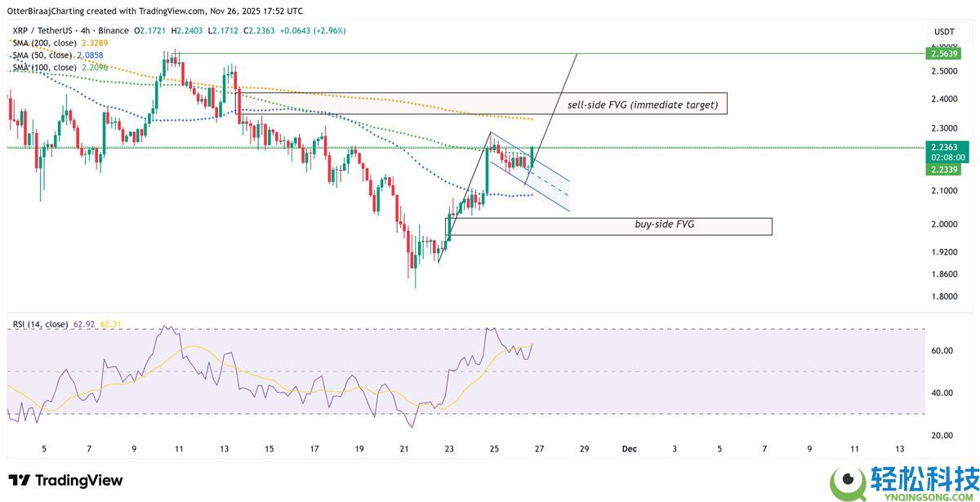980x502 pixels.
Task: Click the green 2.5639 price tag
Action: 942,53
